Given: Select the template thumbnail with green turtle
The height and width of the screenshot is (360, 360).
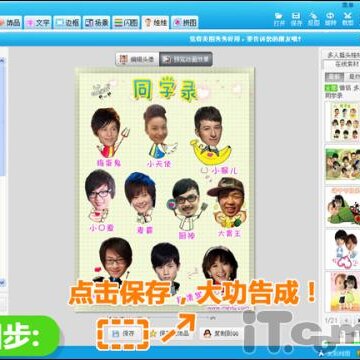Looking at the screenshot, I should click(343, 207).
